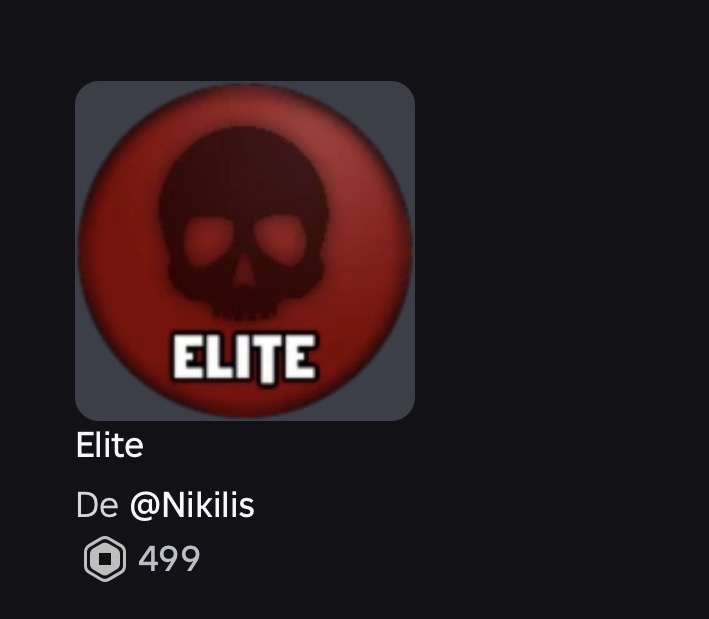The image size is (709, 619).
Task: Select the inner square of the Robux icon
Action: [105, 559]
